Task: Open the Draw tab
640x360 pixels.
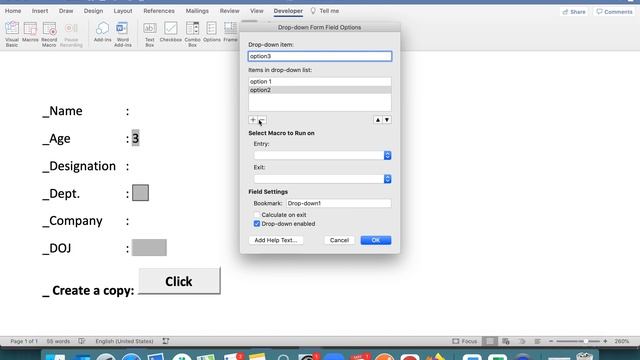Action: coord(66,11)
